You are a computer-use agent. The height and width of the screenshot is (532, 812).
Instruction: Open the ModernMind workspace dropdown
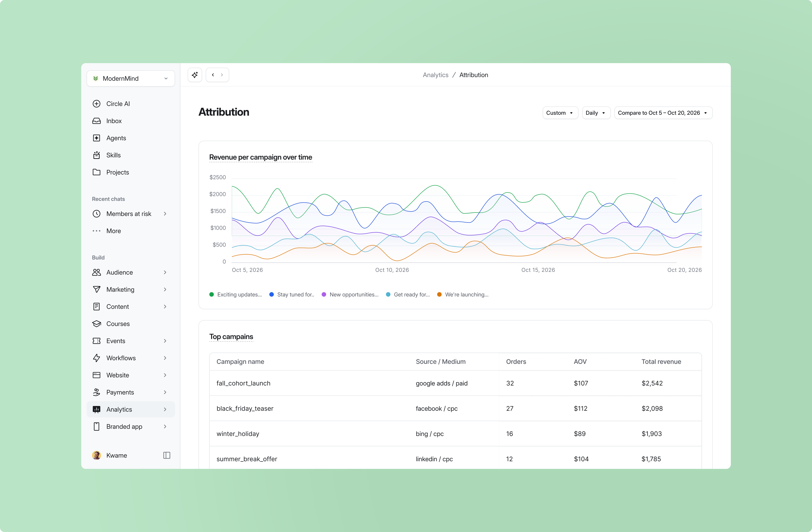131,78
